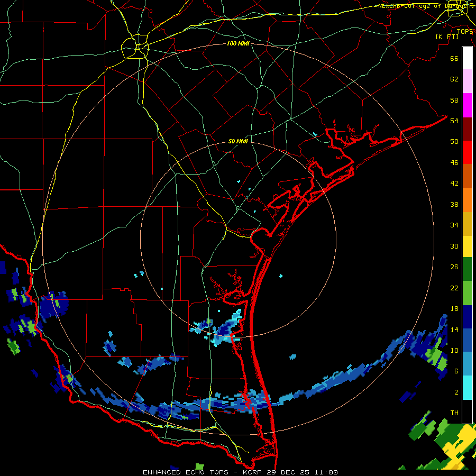Click the legend value '66'
The width and height of the screenshot is (476, 476).
click(454, 58)
